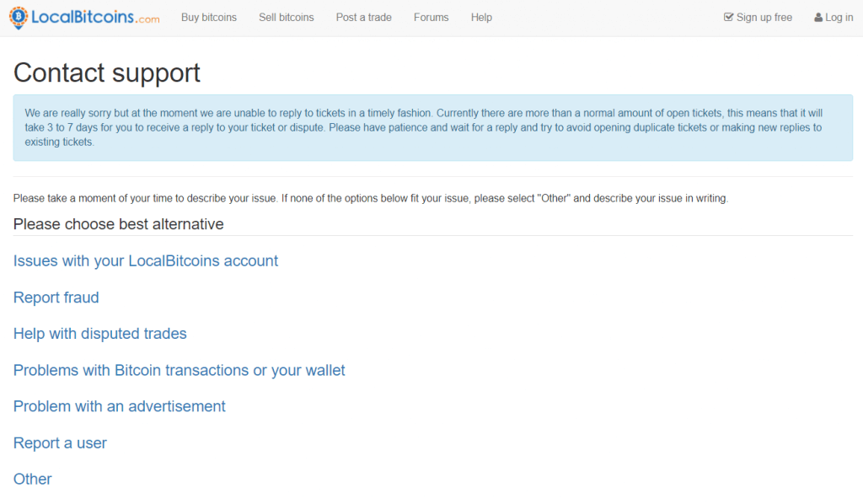This screenshot has height=504, width=863.
Task: Open the Forums page
Action: coord(431,18)
